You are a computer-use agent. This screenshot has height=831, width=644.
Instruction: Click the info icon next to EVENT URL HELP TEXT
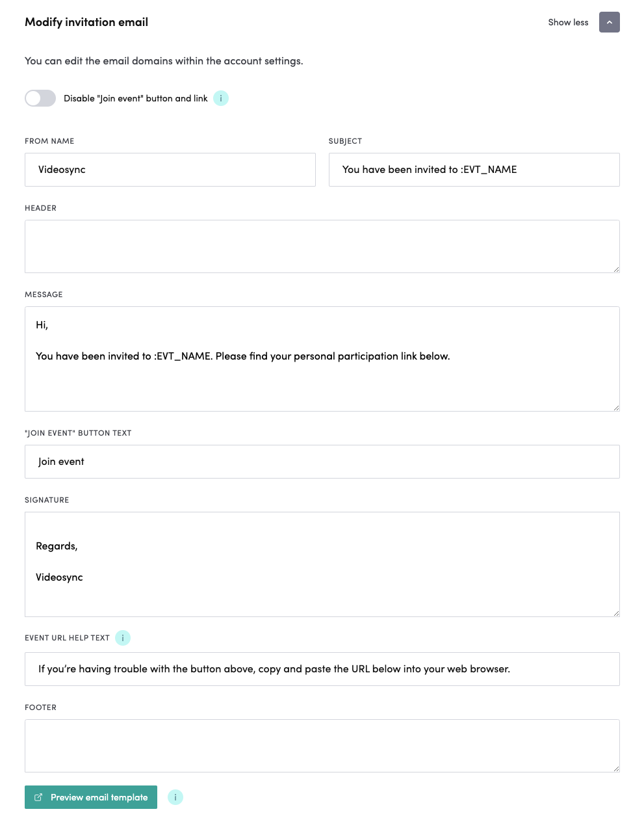point(123,638)
